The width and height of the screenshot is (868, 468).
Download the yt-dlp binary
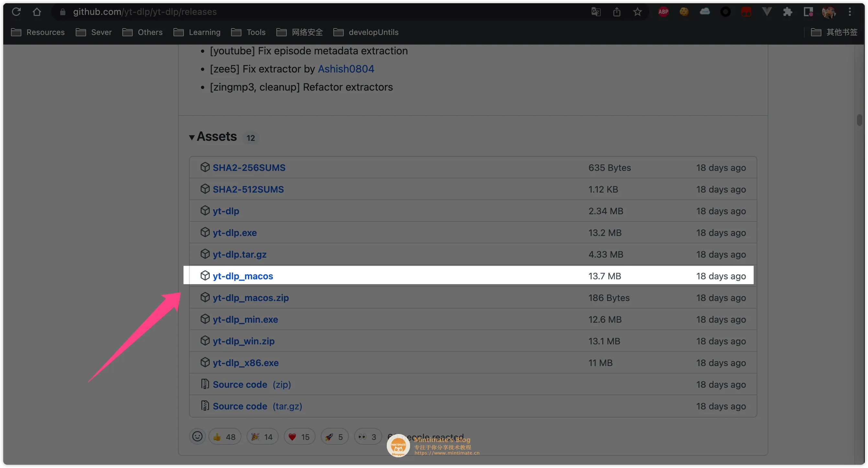pos(226,211)
